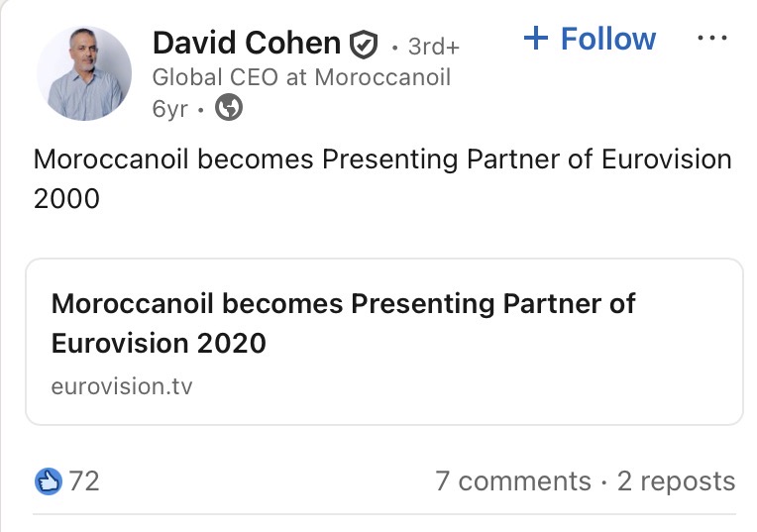View the 2 reposts link

tap(676, 481)
